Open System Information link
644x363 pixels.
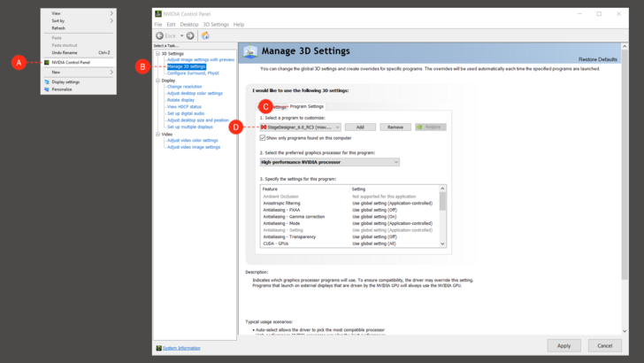tap(181, 348)
